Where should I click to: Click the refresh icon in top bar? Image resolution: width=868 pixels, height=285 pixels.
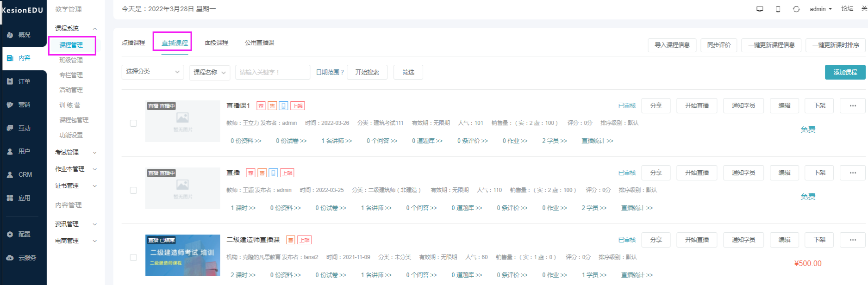796,9
